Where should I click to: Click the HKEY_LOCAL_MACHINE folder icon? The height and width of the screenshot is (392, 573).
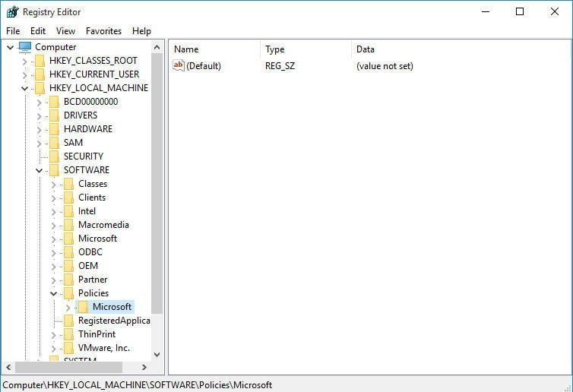pyautogui.click(x=40, y=88)
